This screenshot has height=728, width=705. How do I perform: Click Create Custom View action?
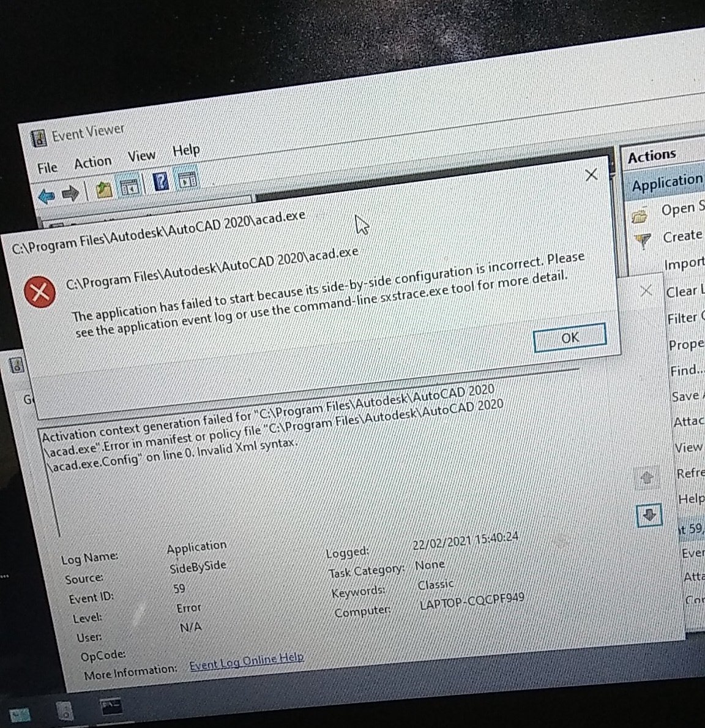[683, 236]
